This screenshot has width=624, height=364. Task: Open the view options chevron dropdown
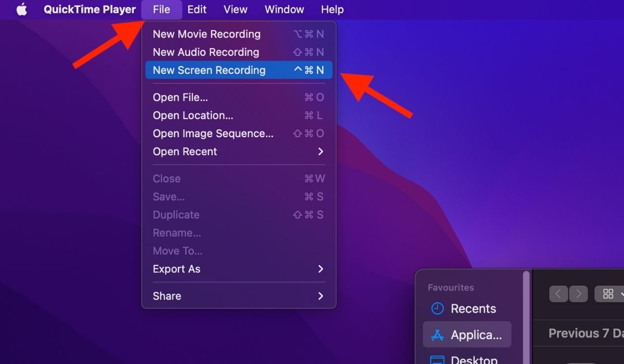click(620, 293)
